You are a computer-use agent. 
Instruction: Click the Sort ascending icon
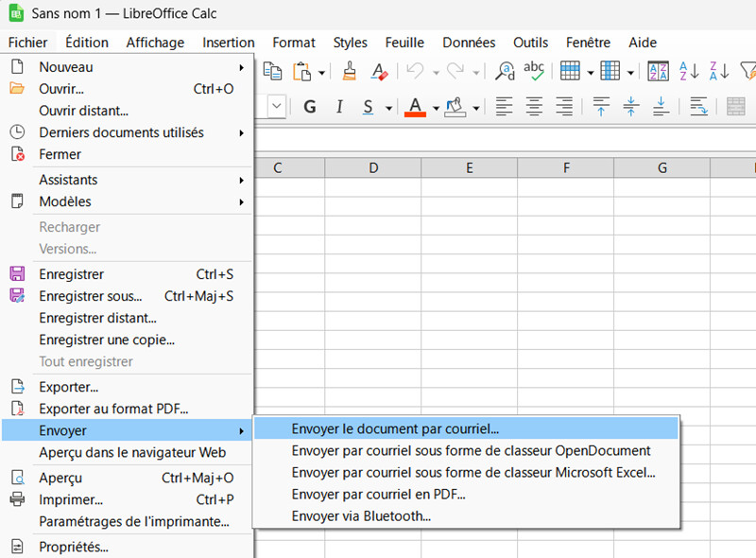point(690,71)
